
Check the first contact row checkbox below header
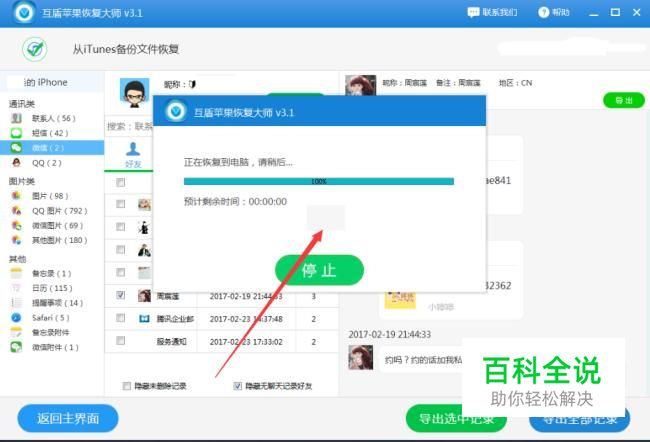(x=121, y=204)
